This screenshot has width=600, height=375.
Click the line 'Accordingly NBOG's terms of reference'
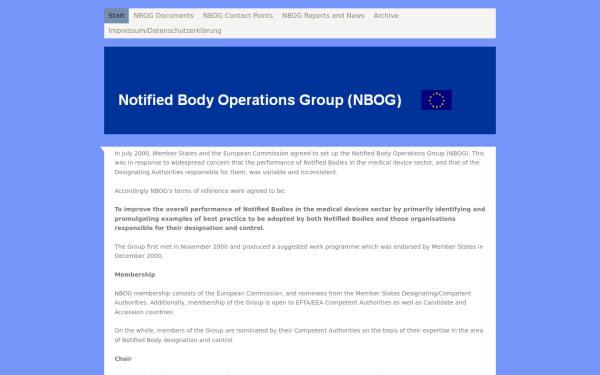coord(200,191)
